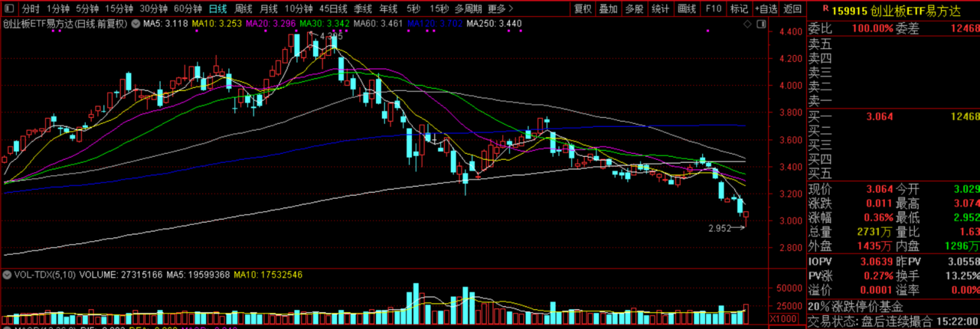Image resolution: width=980 pixels, height=329 pixels.
Task: Click the 返回 back button
Action: click(793, 9)
